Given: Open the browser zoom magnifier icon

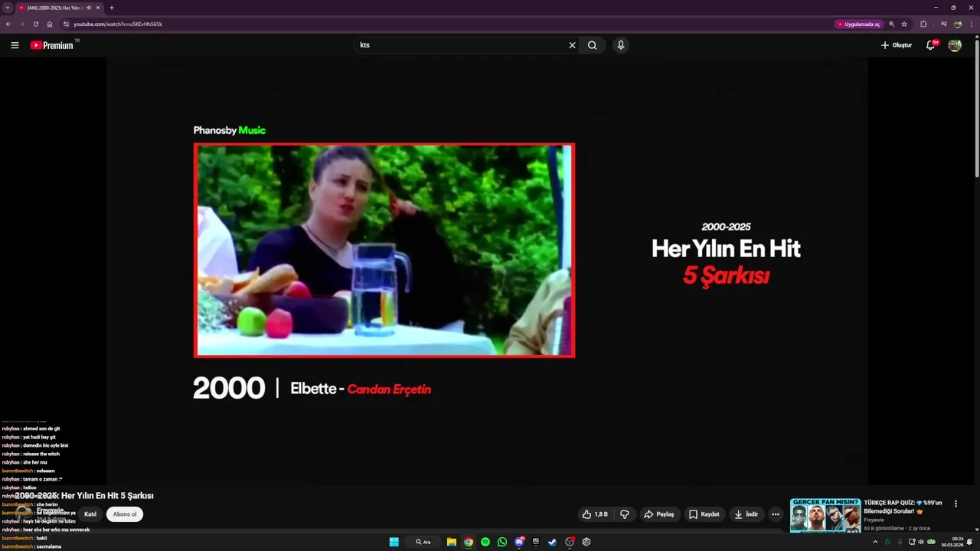Looking at the screenshot, I should click(x=891, y=24).
